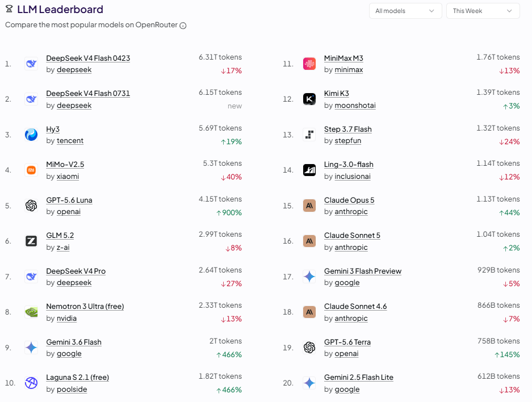532x402 pixels.
Task: Open the Laguna S 2.1 (free) link
Action: coord(77,377)
